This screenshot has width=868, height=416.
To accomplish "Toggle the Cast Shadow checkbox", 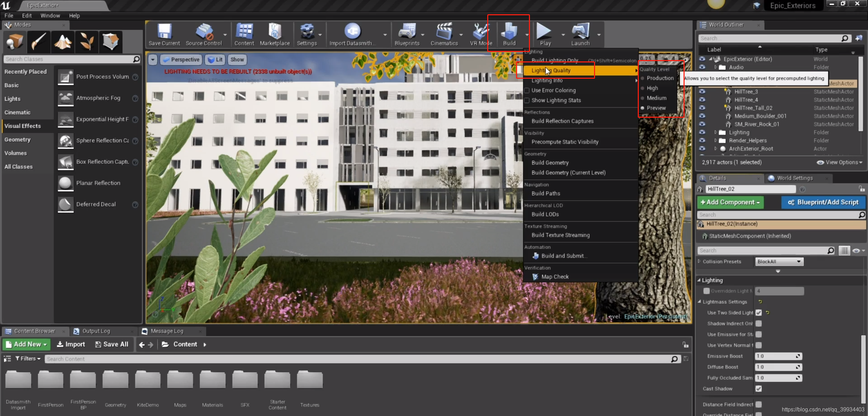I will coord(759,389).
